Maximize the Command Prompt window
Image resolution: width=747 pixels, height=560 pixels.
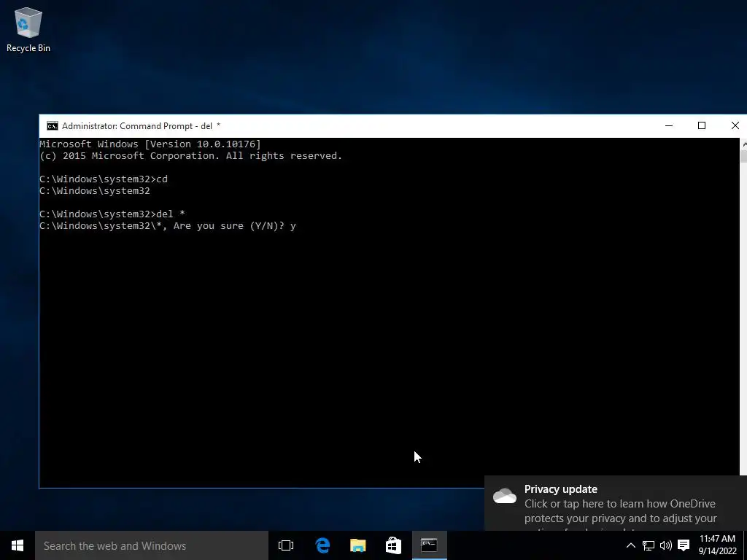702,125
